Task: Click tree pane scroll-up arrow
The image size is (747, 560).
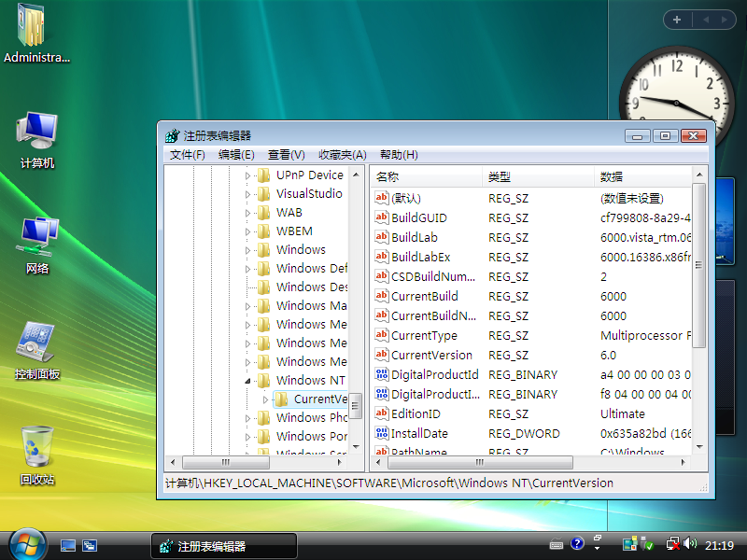Action: click(356, 175)
